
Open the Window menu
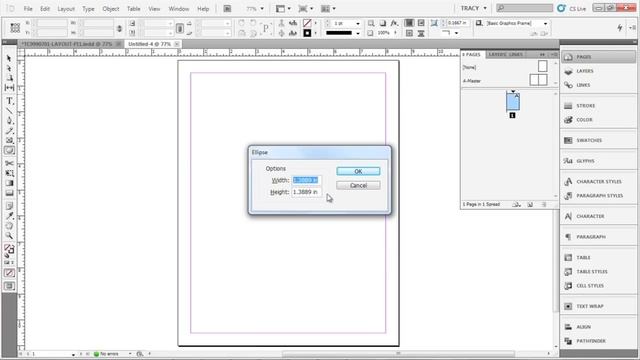tap(179, 9)
